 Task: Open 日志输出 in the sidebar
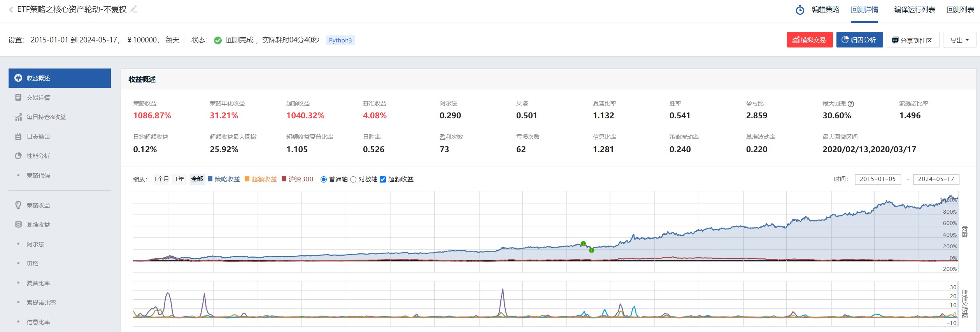[38, 137]
